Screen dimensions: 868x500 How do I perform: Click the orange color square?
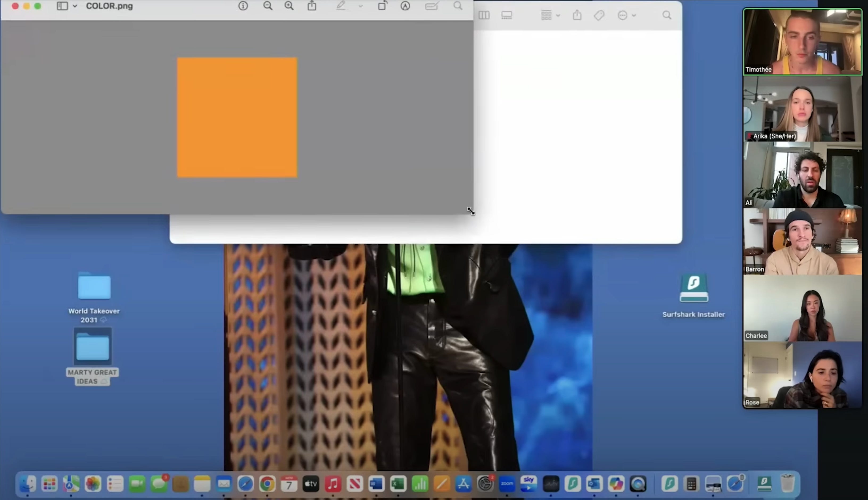(237, 118)
